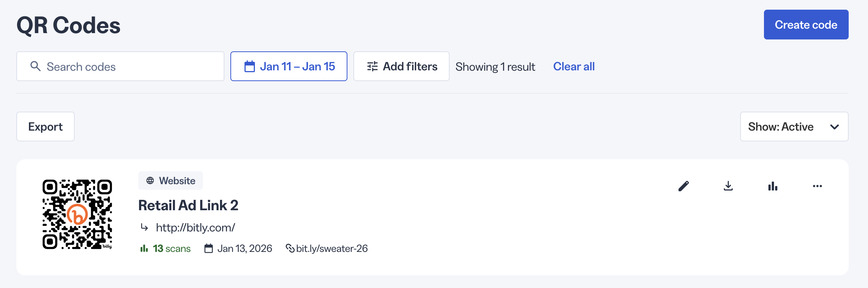Click the chevron arrow in Show dropdown
The height and width of the screenshot is (288, 868).
coord(835,127)
